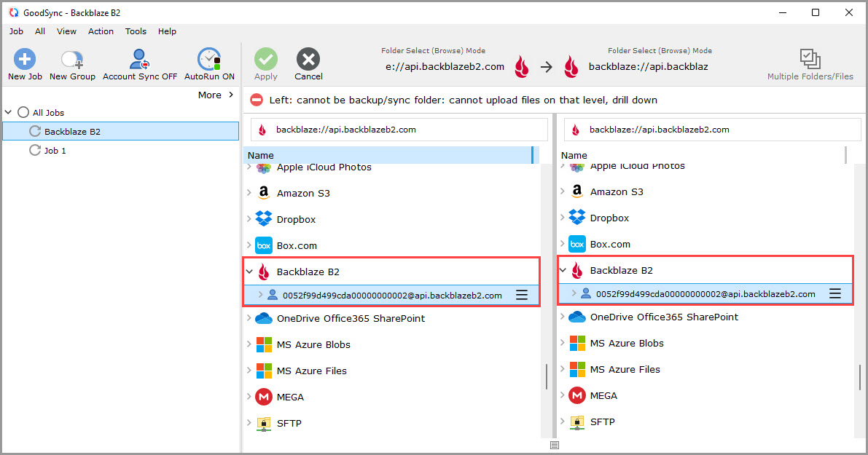Image resolution: width=868 pixels, height=455 pixels.
Task: Click Dropbox icon in left panel
Action: [264, 219]
